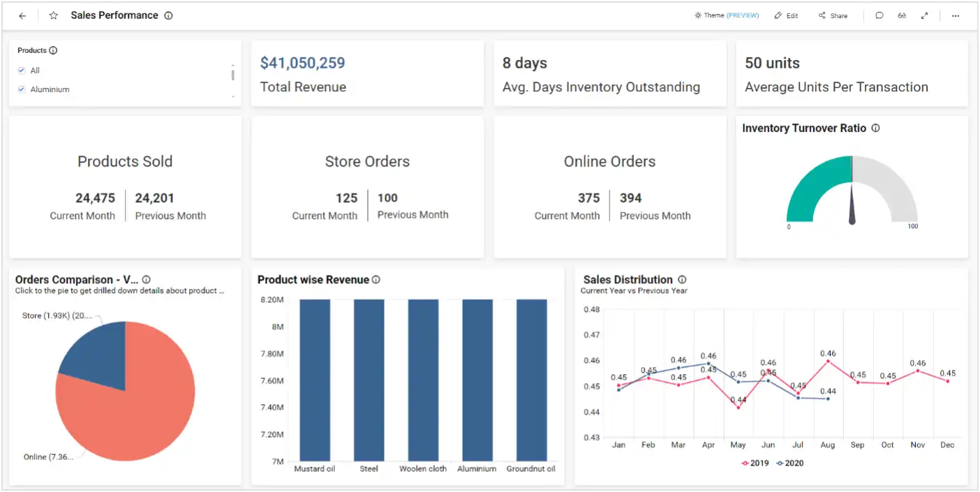The image size is (980, 492).
Task: Click the Edit button
Action: (x=786, y=15)
